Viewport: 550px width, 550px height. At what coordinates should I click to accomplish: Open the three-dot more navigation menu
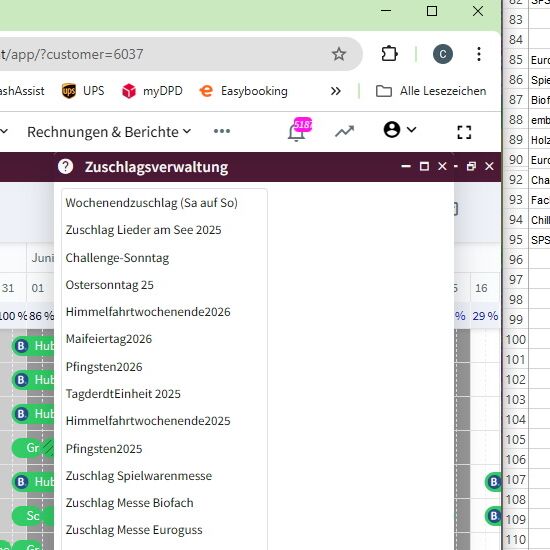click(222, 131)
